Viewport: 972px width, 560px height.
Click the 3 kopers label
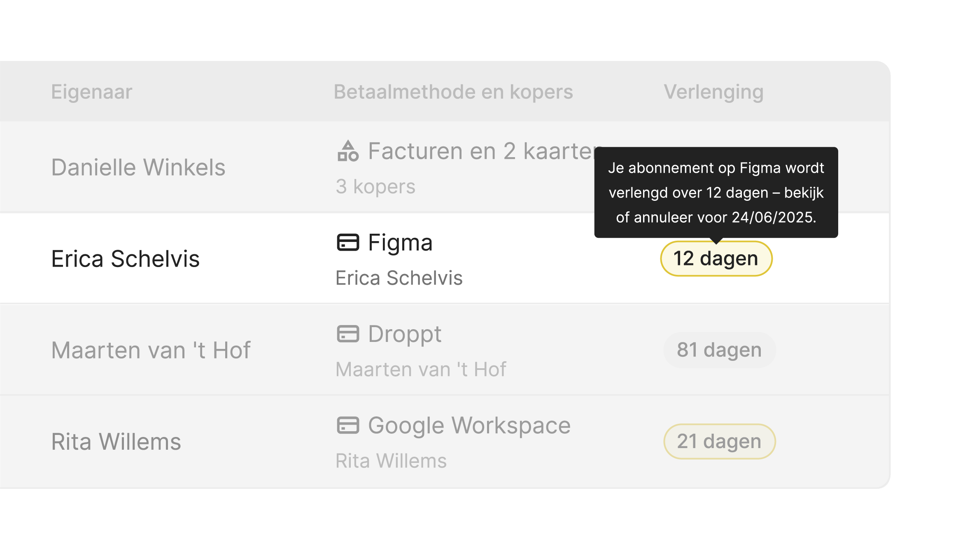375,186
